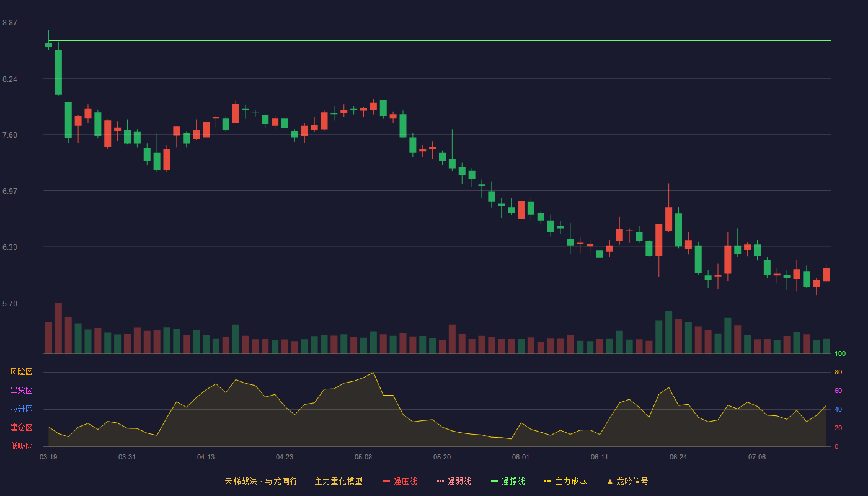Click the 07-06 date label
The image size is (868, 496).
(x=757, y=457)
